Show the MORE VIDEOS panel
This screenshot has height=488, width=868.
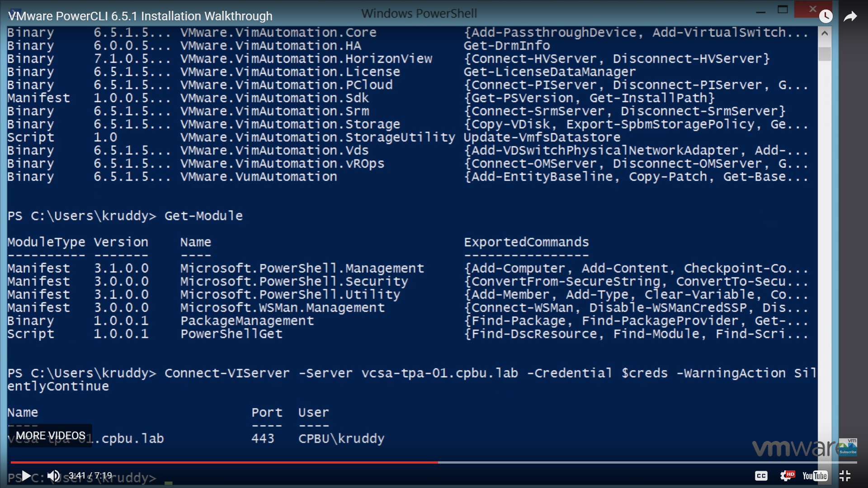click(51, 436)
